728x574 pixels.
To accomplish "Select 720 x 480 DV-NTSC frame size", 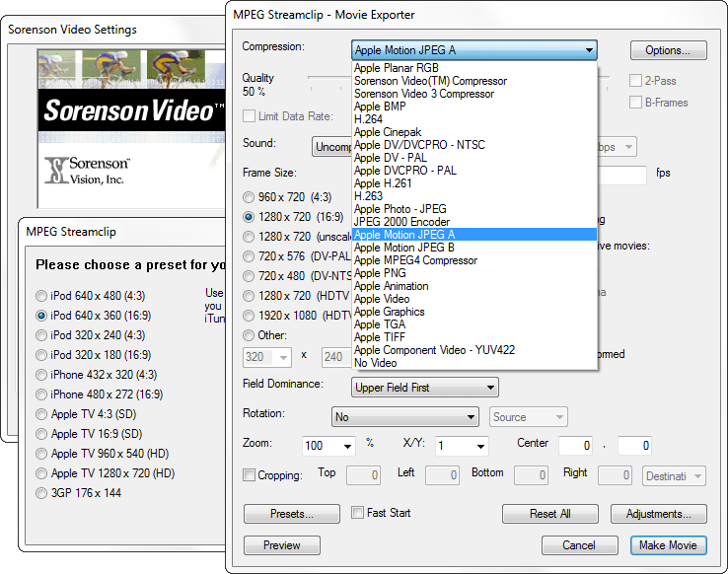I will click(x=249, y=276).
